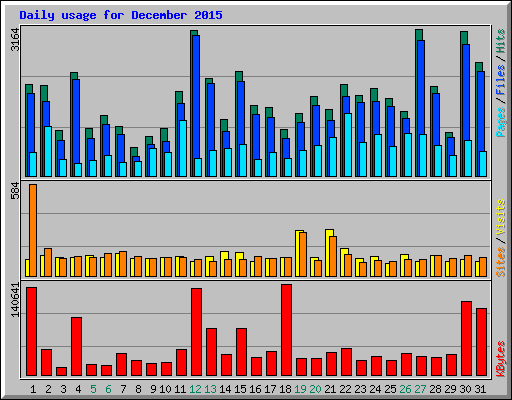Click the red KBytes bar for day 12
Viewport: 512px width, 400px height.
pos(196,332)
